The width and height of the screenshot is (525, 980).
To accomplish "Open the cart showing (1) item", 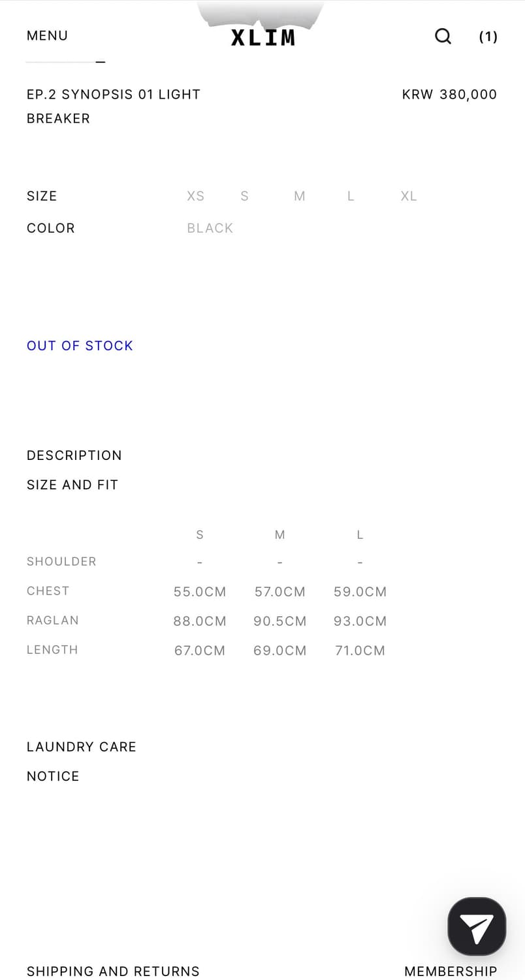I will click(488, 37).
